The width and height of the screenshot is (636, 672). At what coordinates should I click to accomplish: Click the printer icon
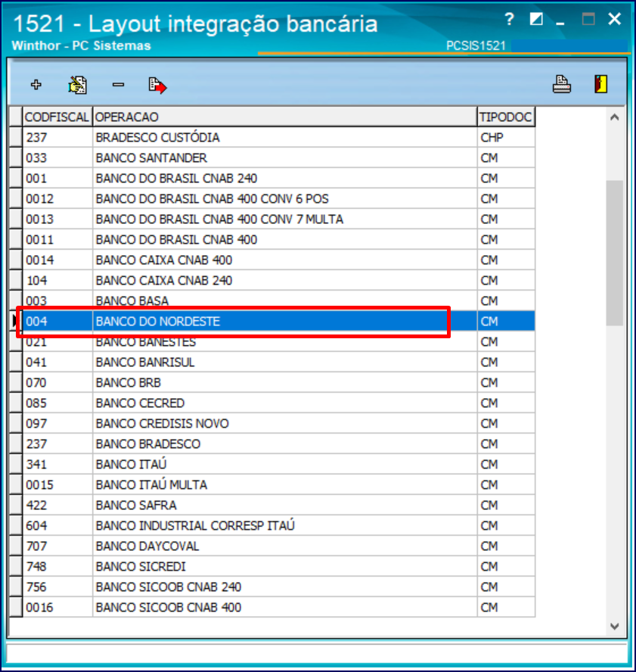(x=561, y=84)
